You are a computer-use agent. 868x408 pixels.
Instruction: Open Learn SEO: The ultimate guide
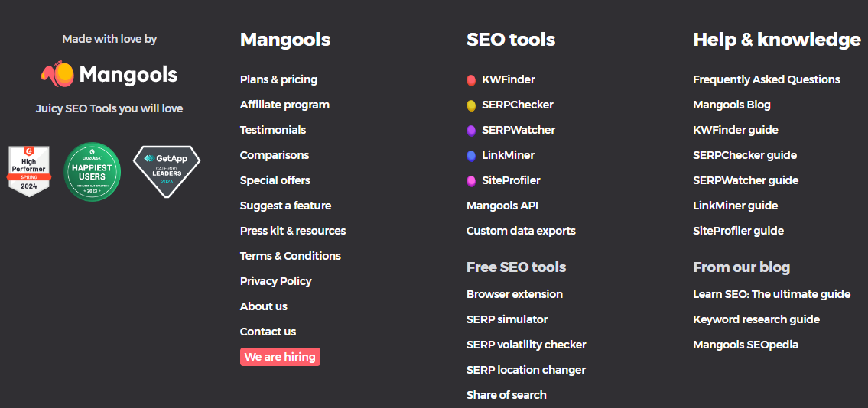[x=772, y=294]
